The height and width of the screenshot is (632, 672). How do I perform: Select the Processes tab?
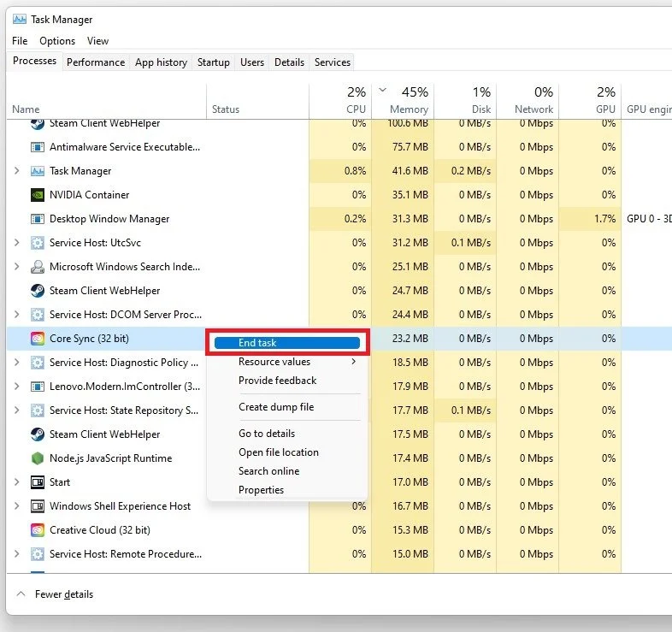(34, 61)
